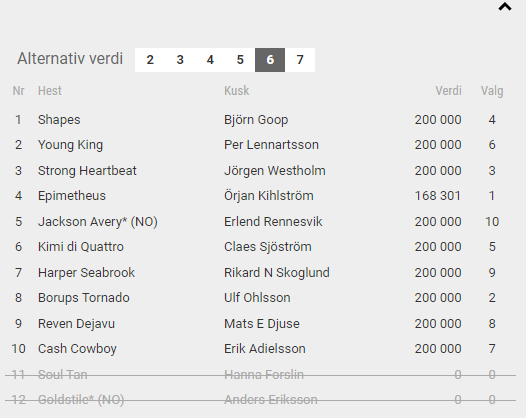Sort by the Verdi column header
The height and width of the screenshot is (418, 526).
[449, 91]
